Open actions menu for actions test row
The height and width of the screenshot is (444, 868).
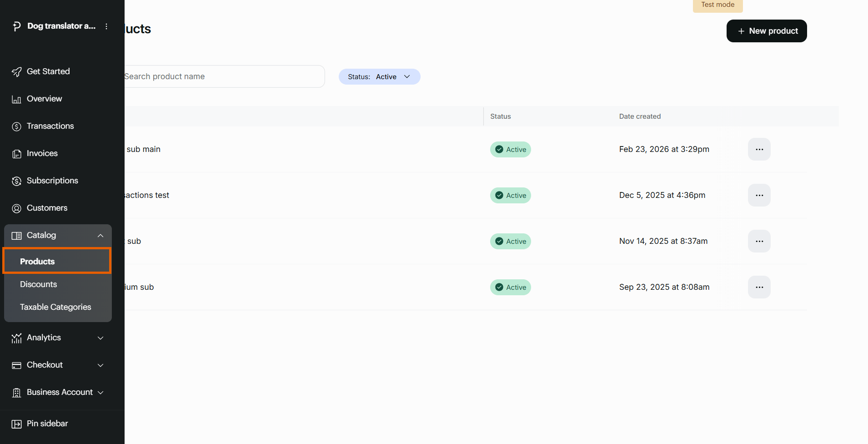(x=759, y=195)
